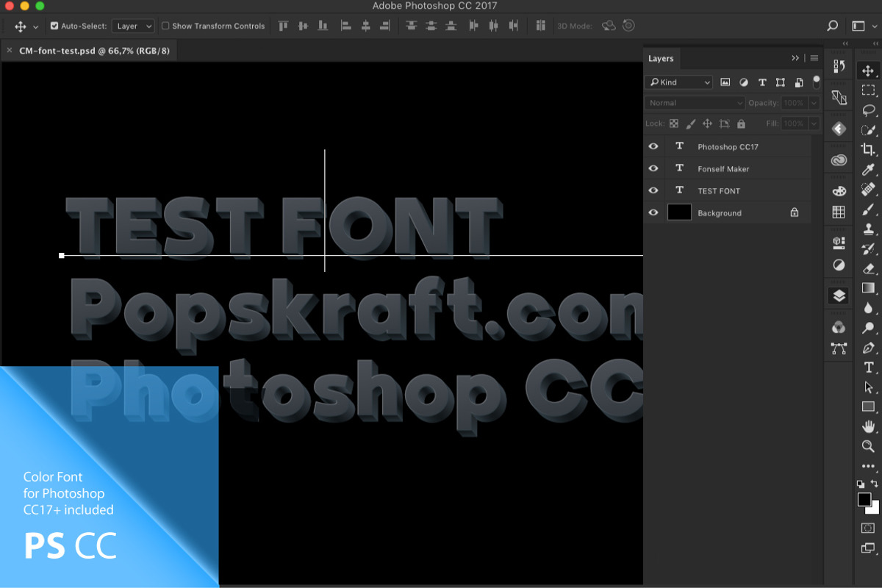Screen dimensions: 882x588
Task: Select the Zoom tool
Action: [x=868, y=446]
